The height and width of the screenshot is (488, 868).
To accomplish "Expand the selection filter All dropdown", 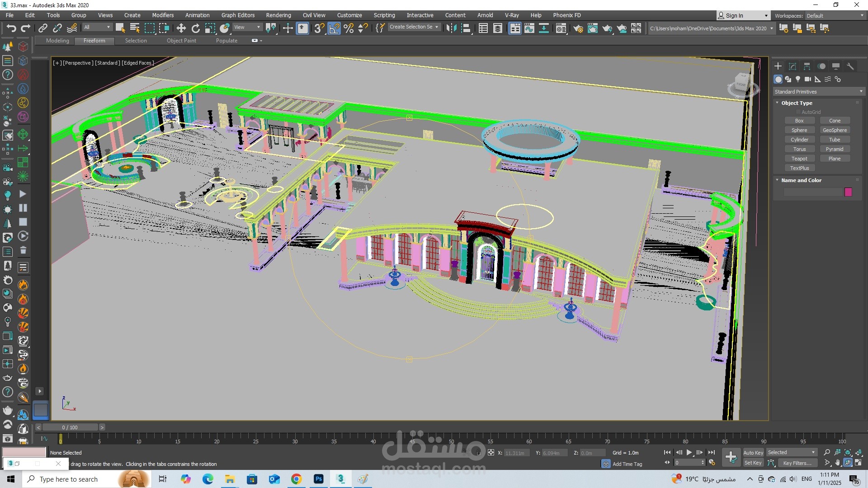I will coord(97,27).
